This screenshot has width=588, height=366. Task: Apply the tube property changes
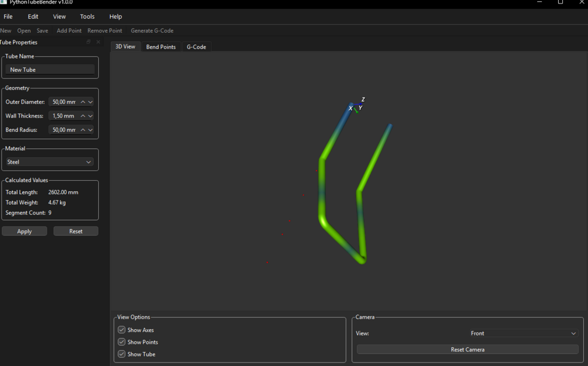click(x=24, y=231)
